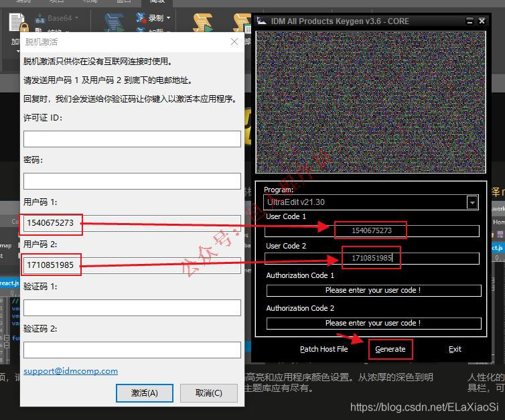
Task: Click the 验证码 1 input field
Action: (x=132, y=307)
